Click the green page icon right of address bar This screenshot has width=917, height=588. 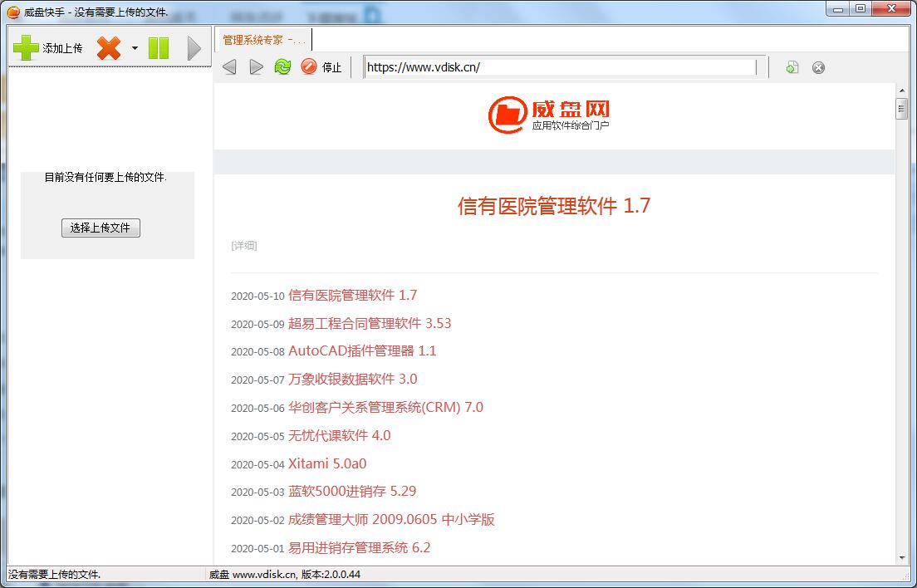click(792, 68)
